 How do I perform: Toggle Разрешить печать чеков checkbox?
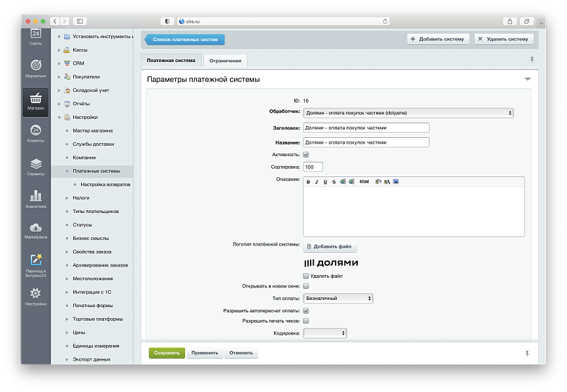tap(306, 321)
